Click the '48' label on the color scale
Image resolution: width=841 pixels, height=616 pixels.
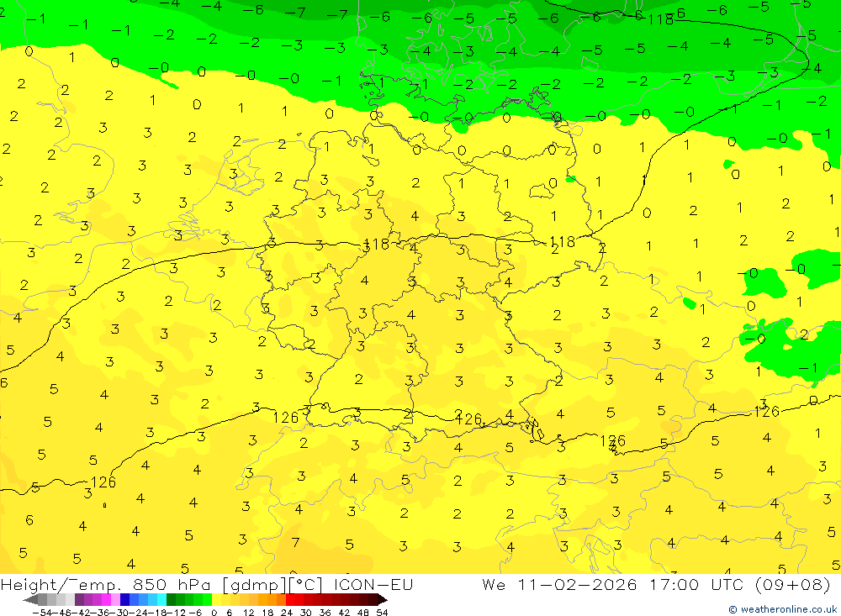363,613
